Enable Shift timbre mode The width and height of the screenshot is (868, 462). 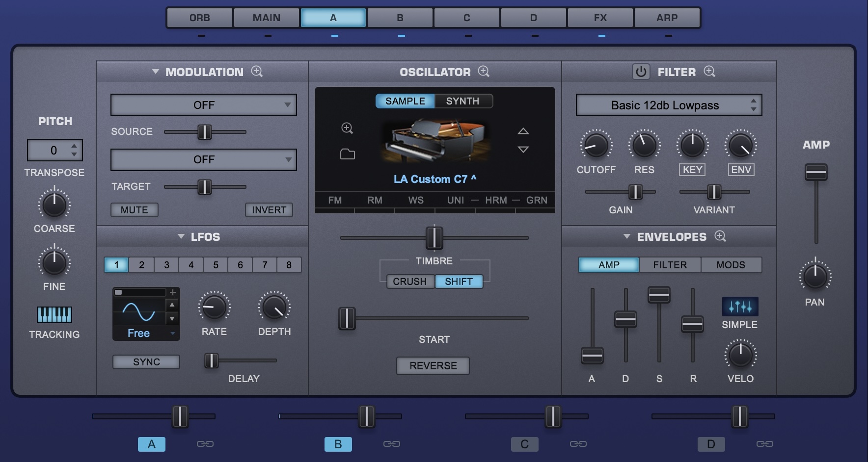[459, 282]
